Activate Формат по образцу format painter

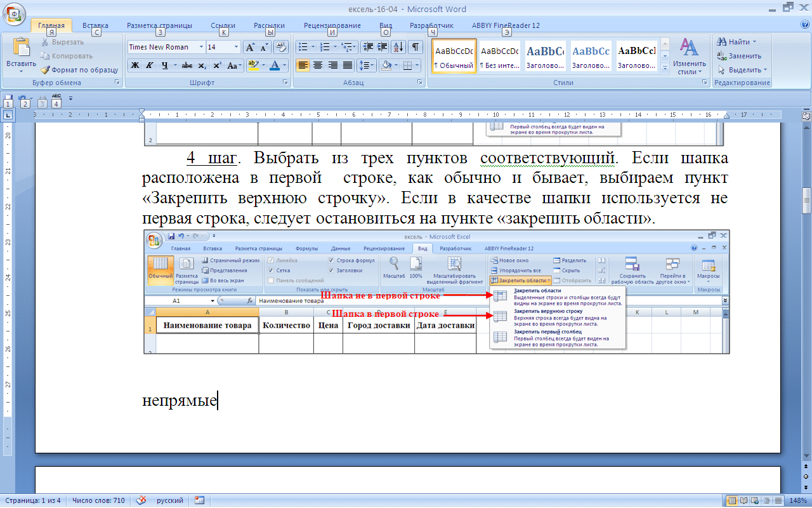pos(79,70)
